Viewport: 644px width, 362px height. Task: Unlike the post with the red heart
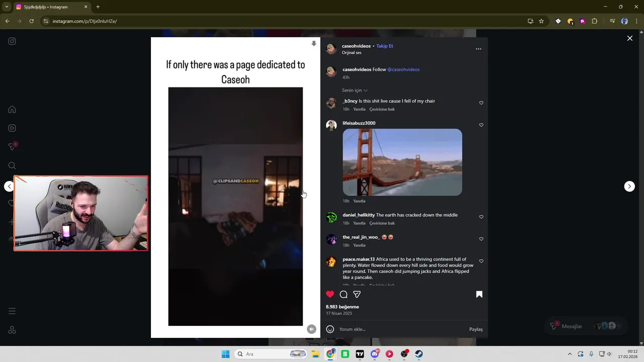coord(330,294)
